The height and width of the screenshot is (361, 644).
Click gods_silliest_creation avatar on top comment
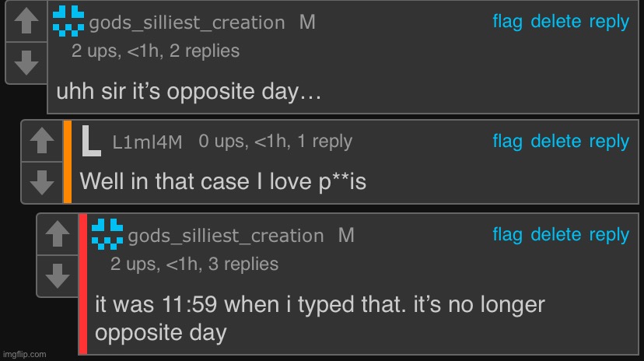click(68, 21)
